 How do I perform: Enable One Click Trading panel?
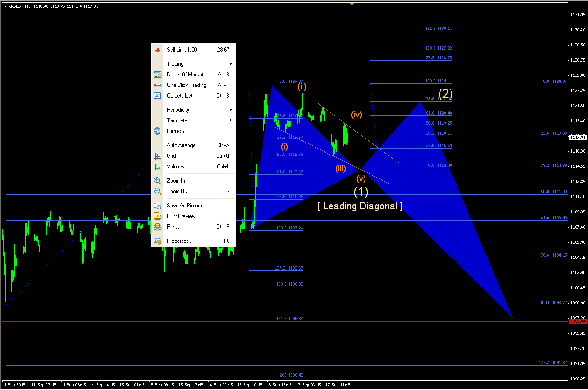pyautogui.click(x=193, y=85)
